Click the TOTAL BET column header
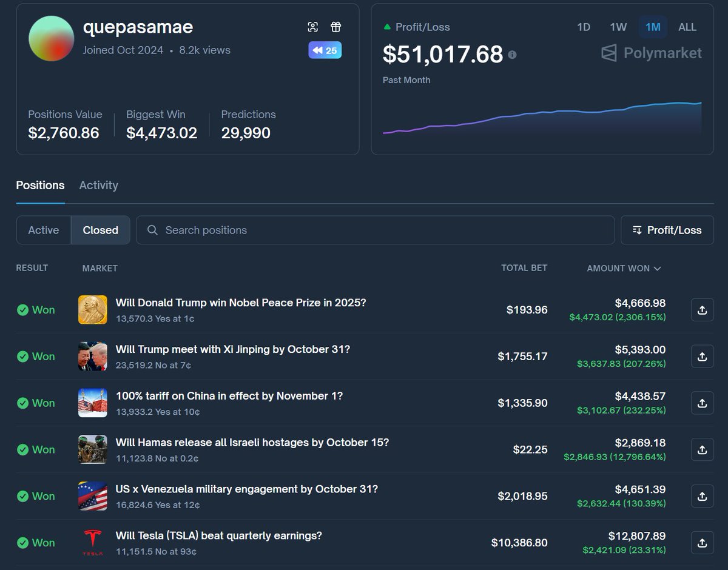Image resolution: width=728 pixels, height=570 pixels. pos(524,267)
